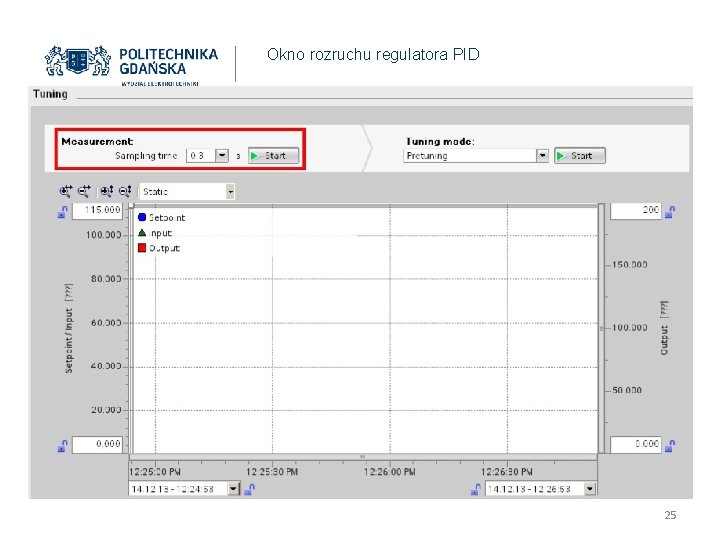
Task: Click the zoom out time axis icon
Action: [x=84, y=191]
